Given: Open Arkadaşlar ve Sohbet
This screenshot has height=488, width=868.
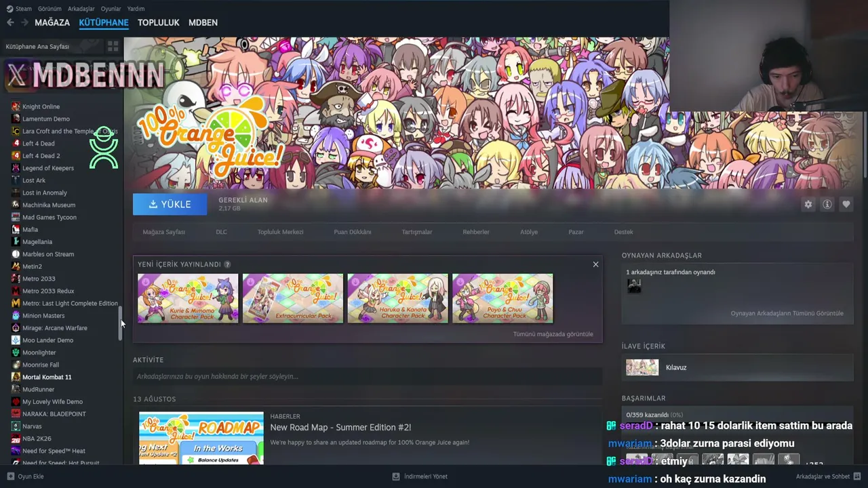Looking at the screenshot, I should click(x=828, y=476).
